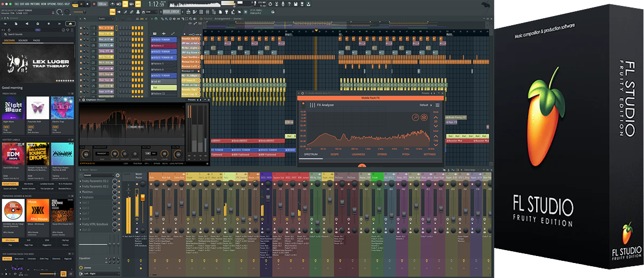Open the FX Analyzer hamburger menu
This screenshot has height=278, width=644.
pos(437,105)
